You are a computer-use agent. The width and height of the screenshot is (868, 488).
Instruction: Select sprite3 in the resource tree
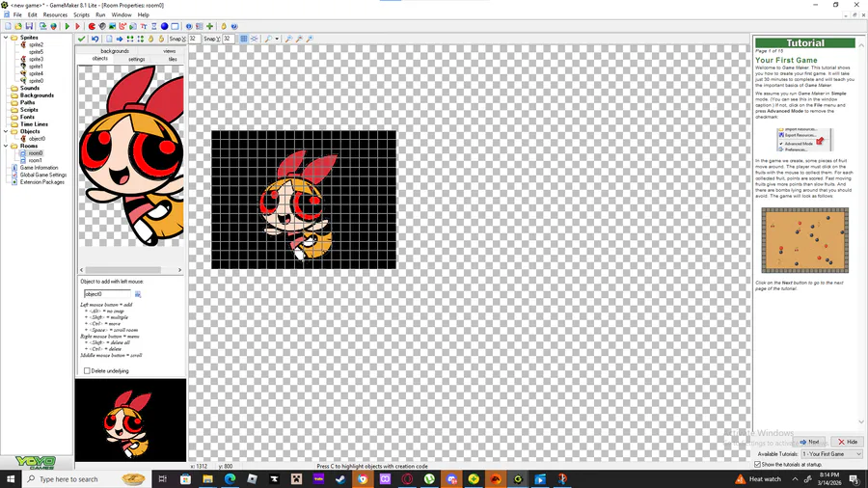[x=36, y=59]
